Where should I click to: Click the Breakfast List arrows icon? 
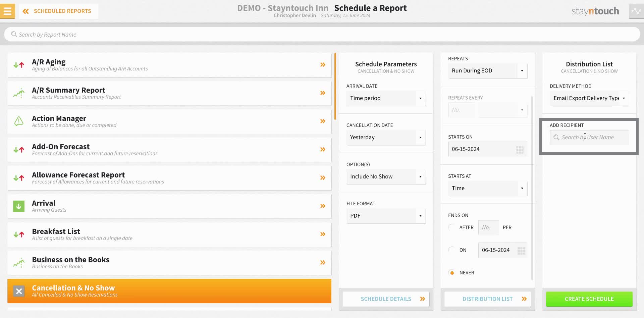click(x=19, y=234)
